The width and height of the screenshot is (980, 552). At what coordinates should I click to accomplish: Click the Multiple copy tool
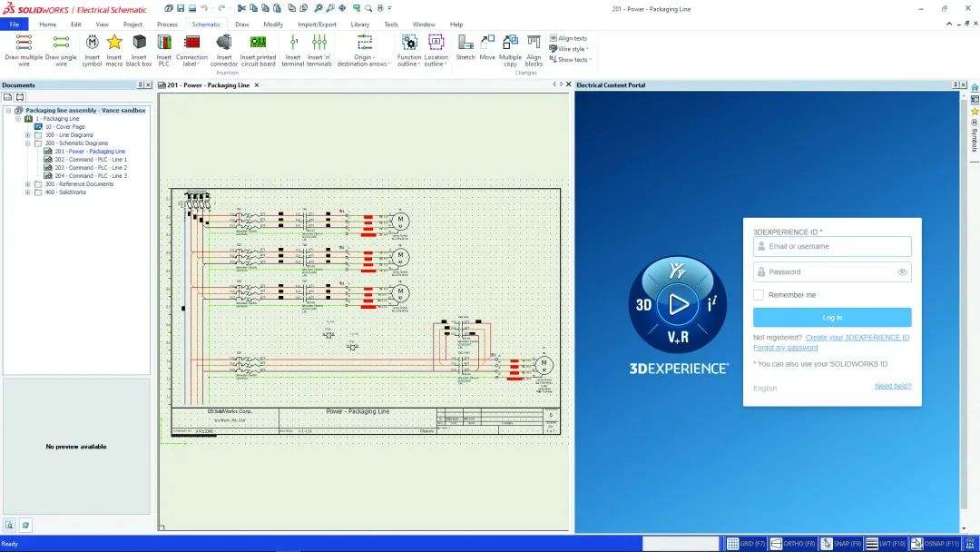(x=510, y=50)
